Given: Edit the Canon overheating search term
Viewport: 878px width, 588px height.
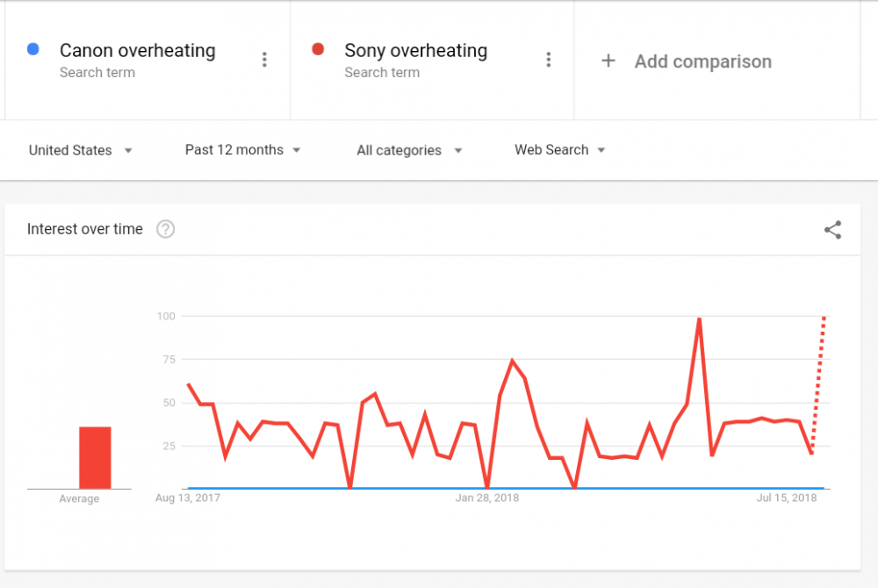Looking at the screenshot, I should pyautogui.click(x=137, y=51).
